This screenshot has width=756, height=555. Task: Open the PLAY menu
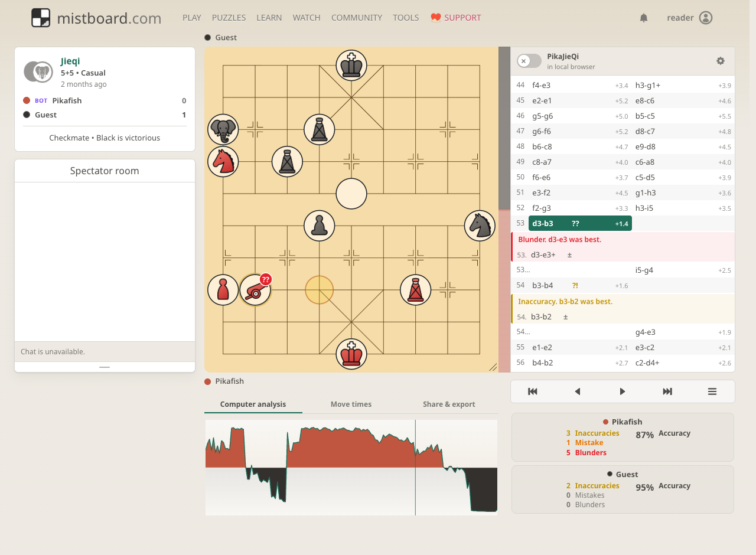[x=192, y=18]
